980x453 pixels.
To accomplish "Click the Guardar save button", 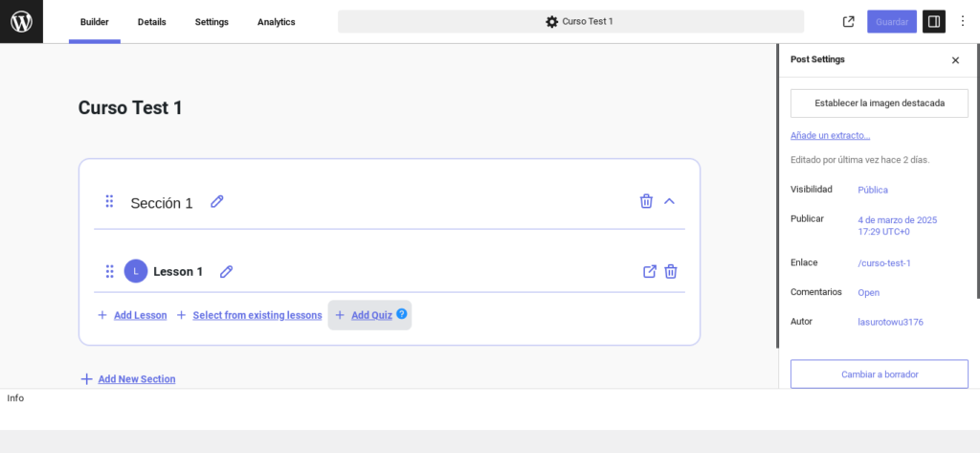I will (x=892, y=22).
